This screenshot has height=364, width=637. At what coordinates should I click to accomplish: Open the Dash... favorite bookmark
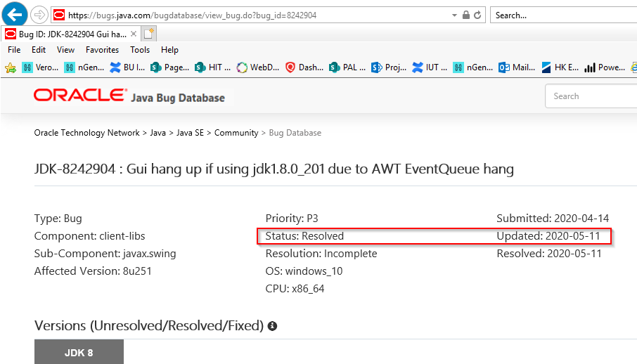(304, 67)
